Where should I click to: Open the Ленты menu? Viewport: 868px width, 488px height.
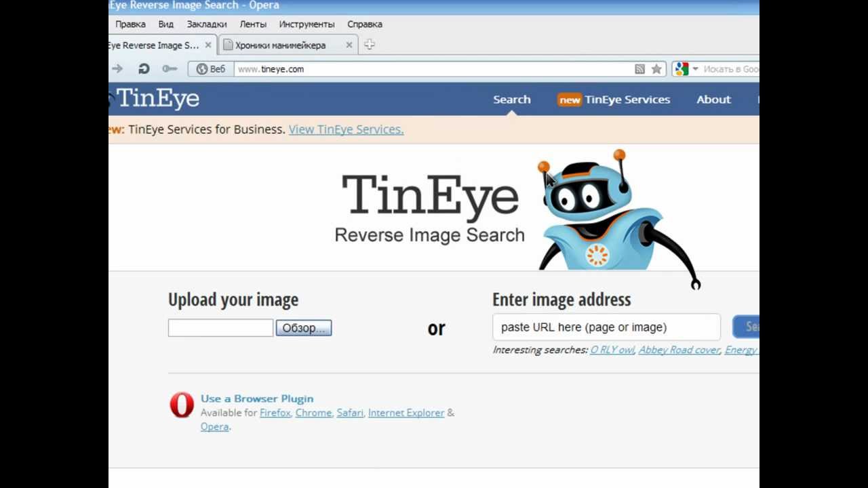coord(253,24)
